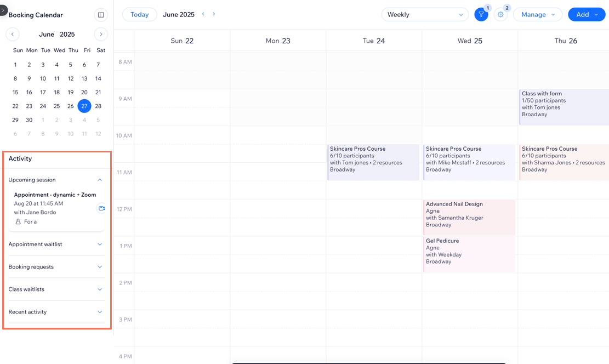Go to next month in mini calendar
609x364 pixels.
pyautogui.click(x=101, y=34)
